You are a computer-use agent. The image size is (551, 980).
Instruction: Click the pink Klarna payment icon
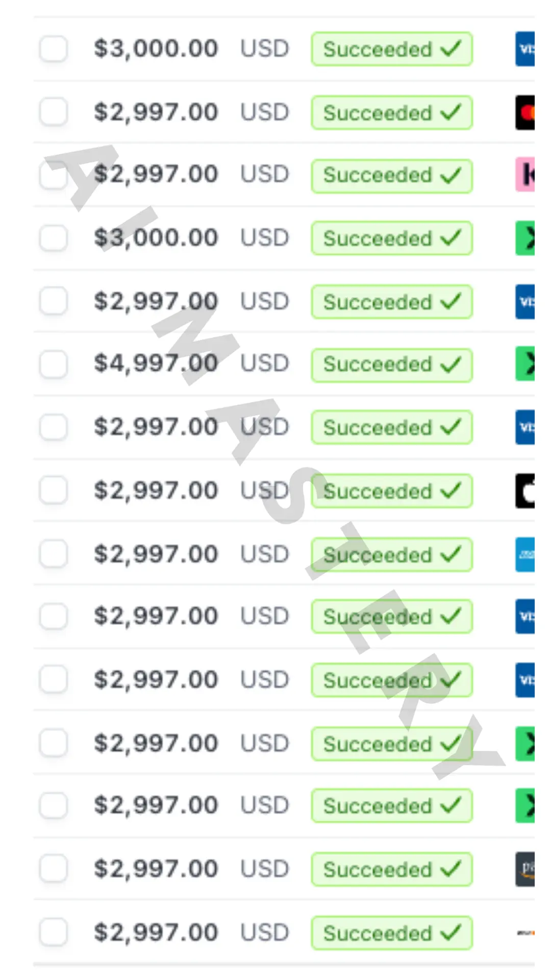click(525, 175)
